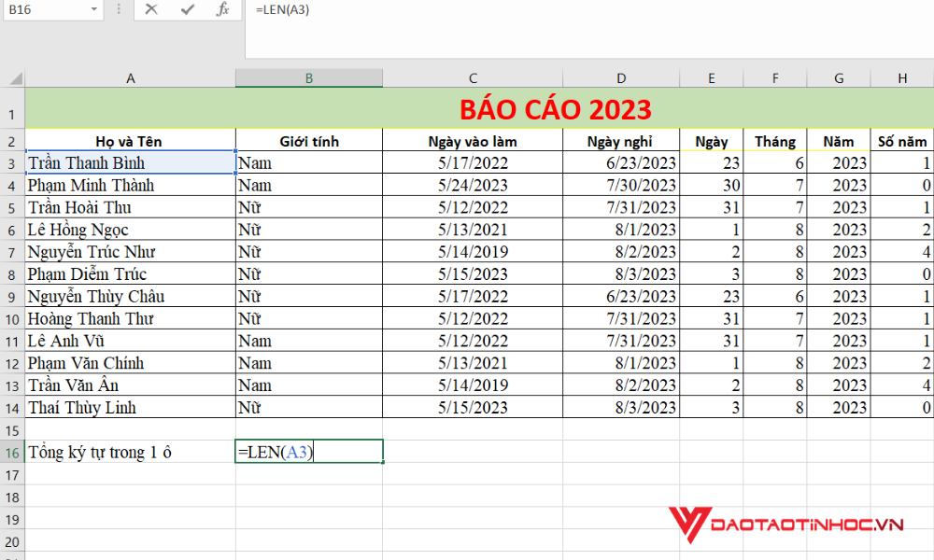934x560 pixels.
Task: Click the Tháng header cell
Action: tap(775, 141)
